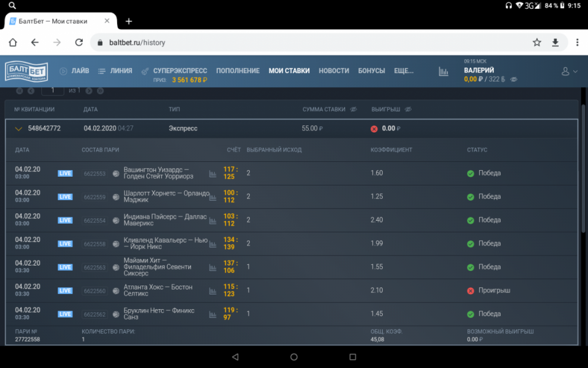Bookmark the page with the star icon

(537, 42)
